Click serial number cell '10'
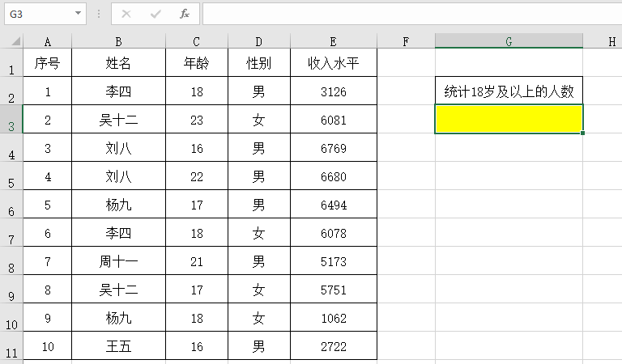Image resolution: width=622 pixels, height=364 pixels. 48,345
